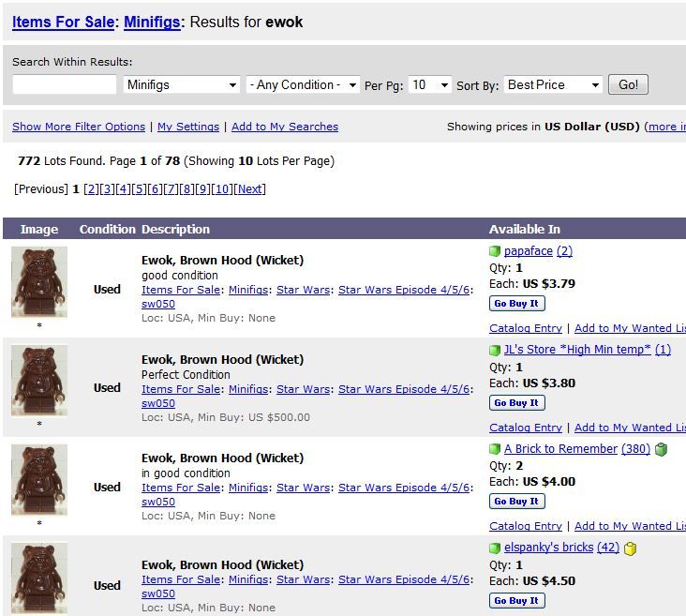
Task: Click Add to My Wanted List in papaface listing
Action: pos(630,328)
